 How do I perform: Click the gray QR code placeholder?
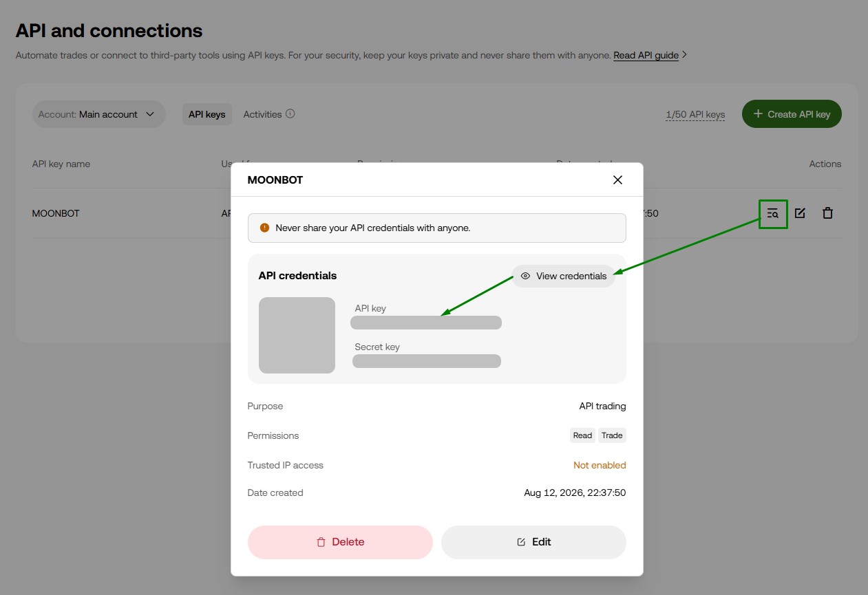click(x=297, y=335)
